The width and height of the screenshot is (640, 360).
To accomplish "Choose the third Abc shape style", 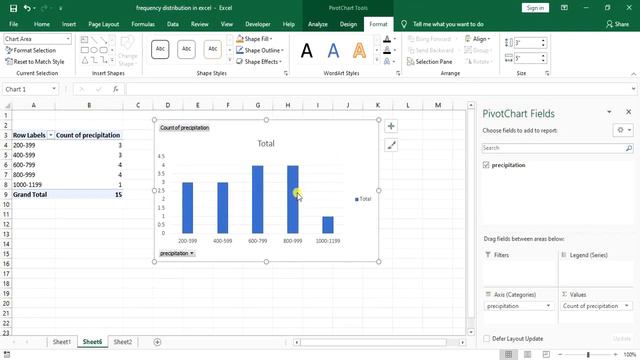I will tap(212, 49).
